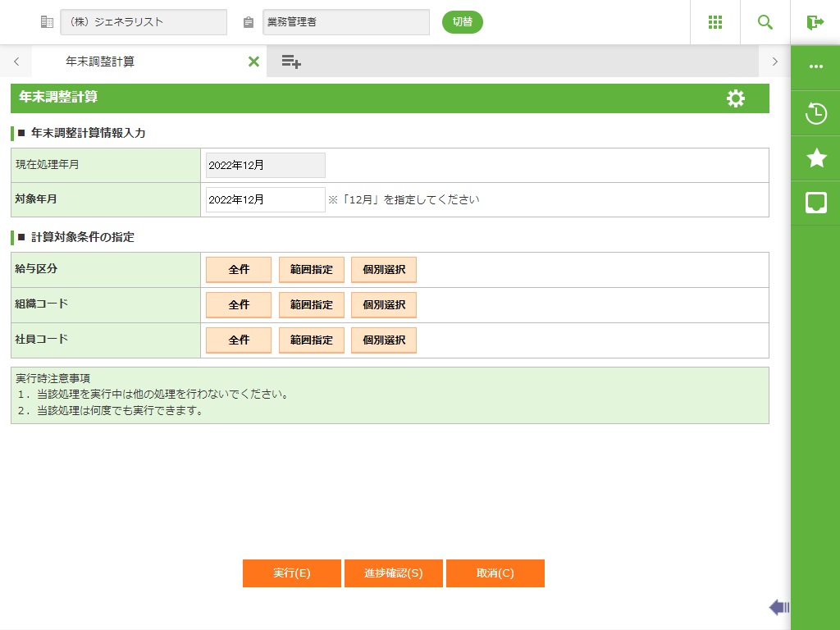840x630 pixels.
Task: Click the logout icon in top right
Action: tap(815, 22)
